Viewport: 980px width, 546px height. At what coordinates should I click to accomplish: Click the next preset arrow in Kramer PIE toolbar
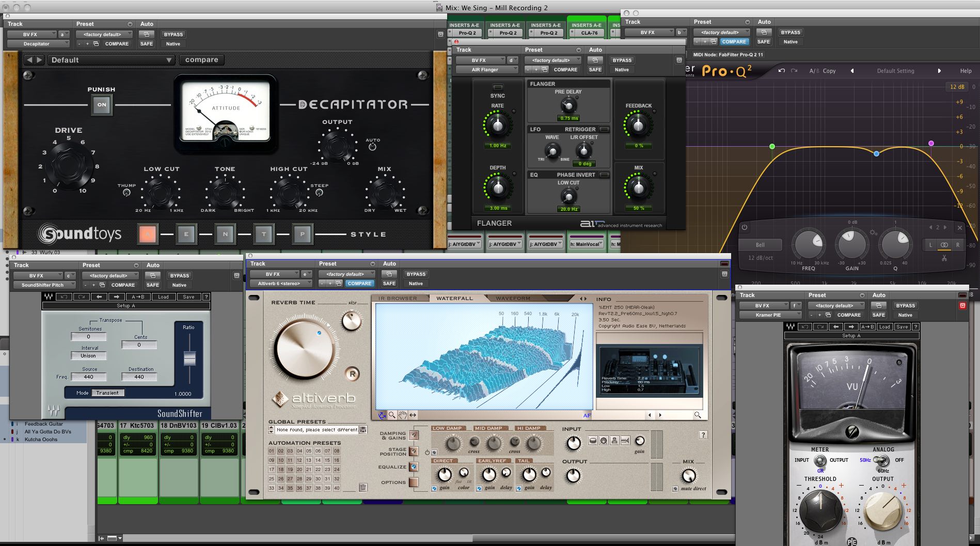851,327
